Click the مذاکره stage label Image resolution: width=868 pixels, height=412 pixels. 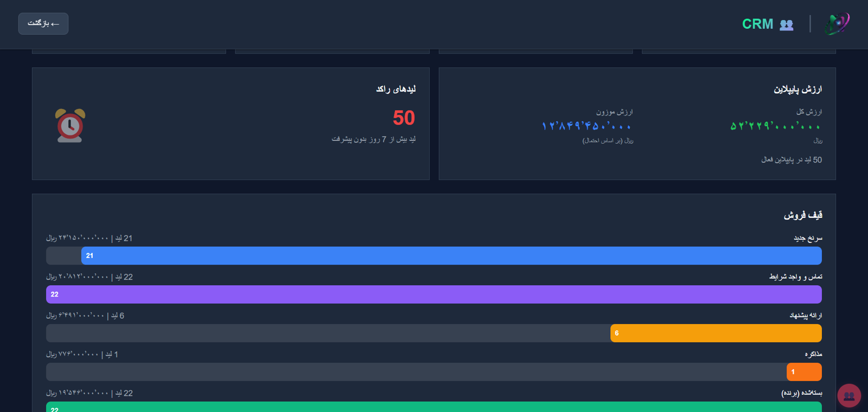coord(813,354)
